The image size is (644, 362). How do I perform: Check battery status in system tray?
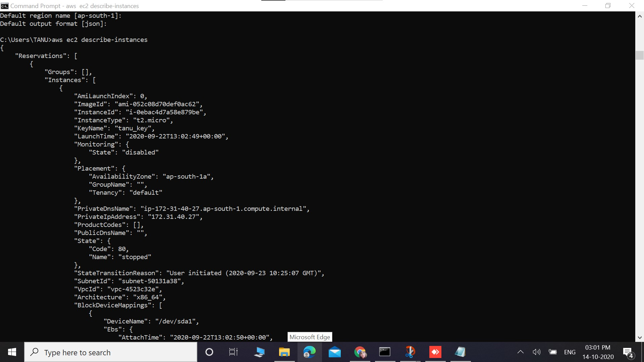click(552, 352)
